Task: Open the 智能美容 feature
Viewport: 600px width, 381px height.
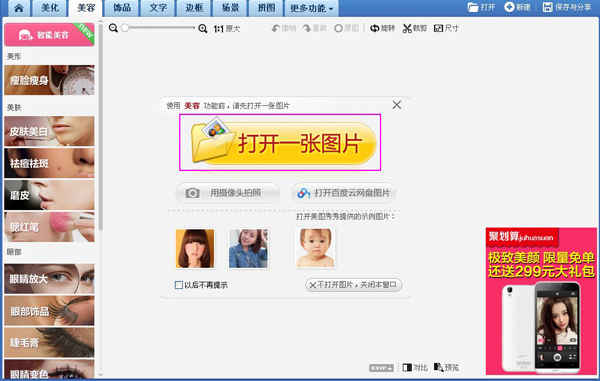Action: [x=49, y=34]
